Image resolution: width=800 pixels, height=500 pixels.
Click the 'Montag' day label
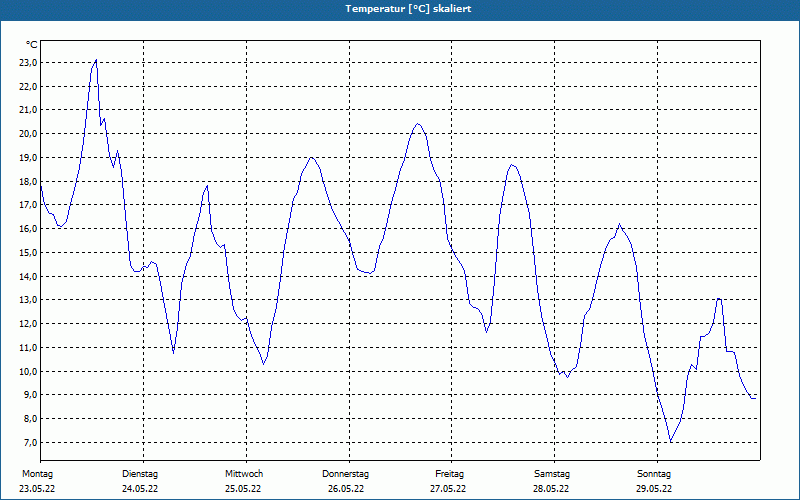(x=37, y=474)
